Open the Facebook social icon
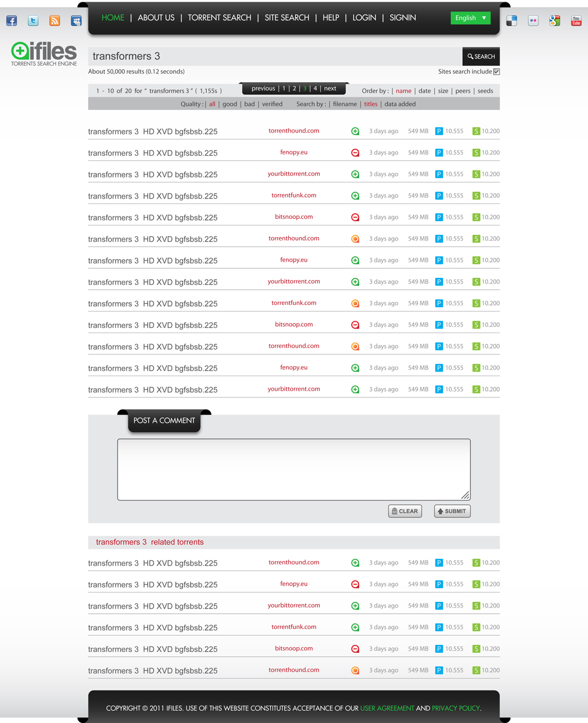 [11, 21]
